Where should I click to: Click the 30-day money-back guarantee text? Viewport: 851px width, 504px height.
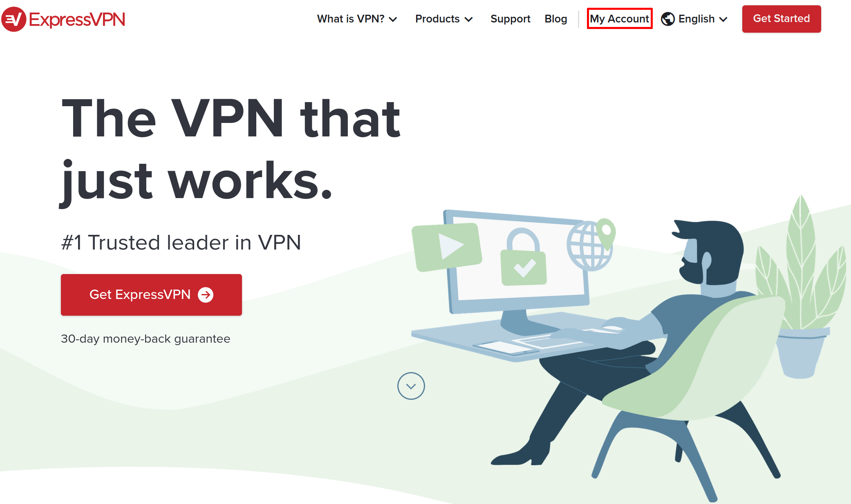[146, 339]
